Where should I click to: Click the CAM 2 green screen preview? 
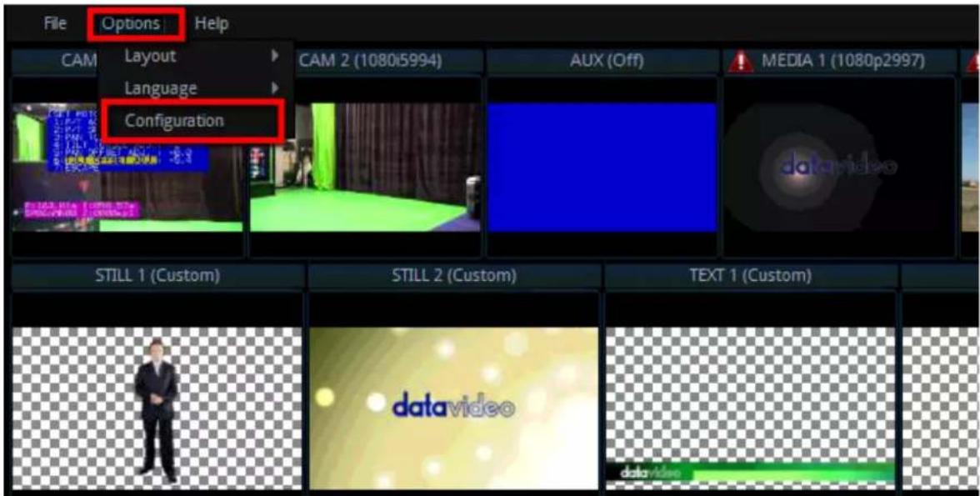366,167
